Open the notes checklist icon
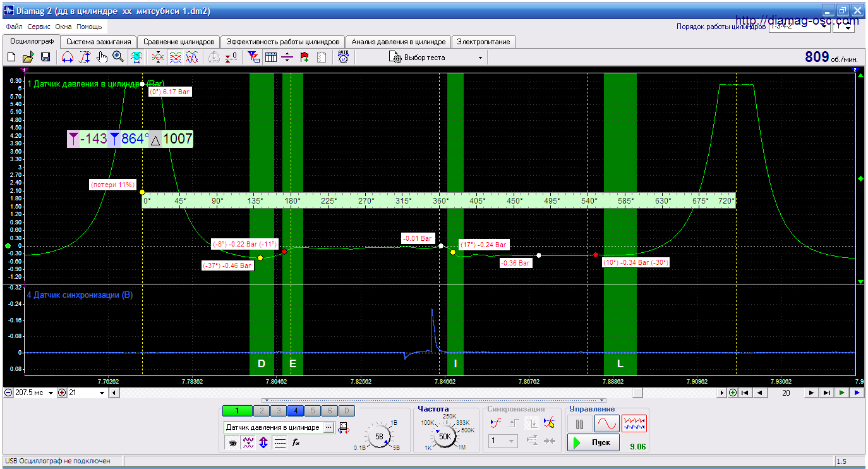 [x=322, y=58]
